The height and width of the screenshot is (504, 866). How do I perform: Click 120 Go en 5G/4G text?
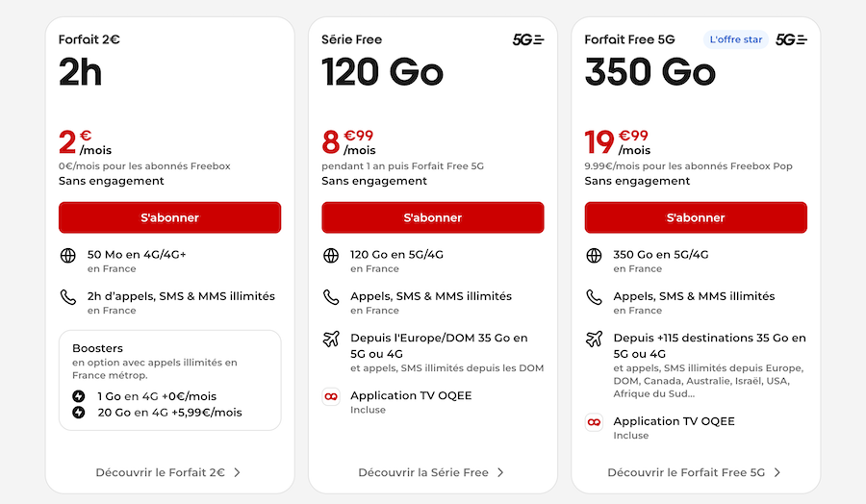coord(396,255)
